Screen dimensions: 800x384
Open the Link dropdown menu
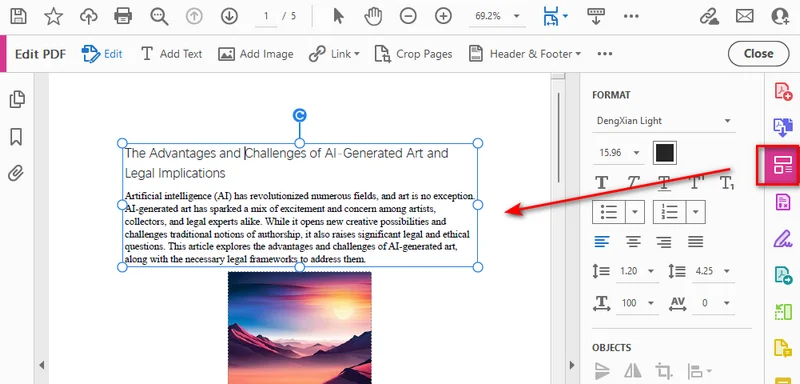[x=334, y=54]
